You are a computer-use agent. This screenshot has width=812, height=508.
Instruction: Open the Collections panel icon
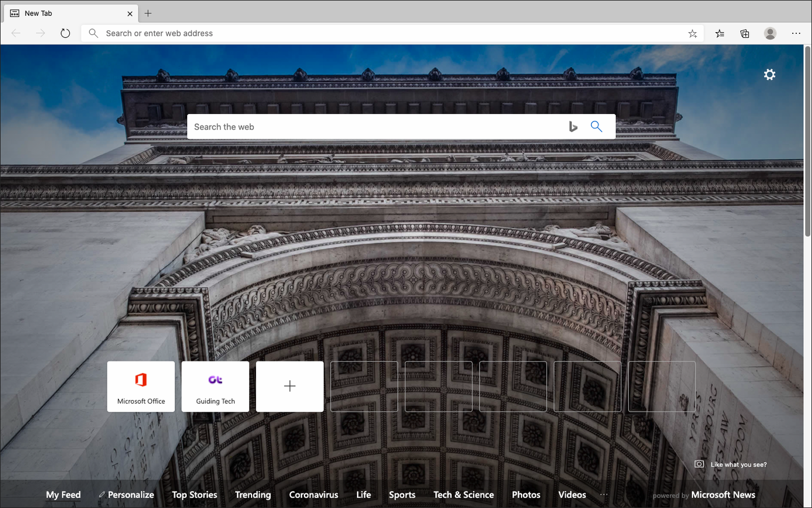point(744,33)
